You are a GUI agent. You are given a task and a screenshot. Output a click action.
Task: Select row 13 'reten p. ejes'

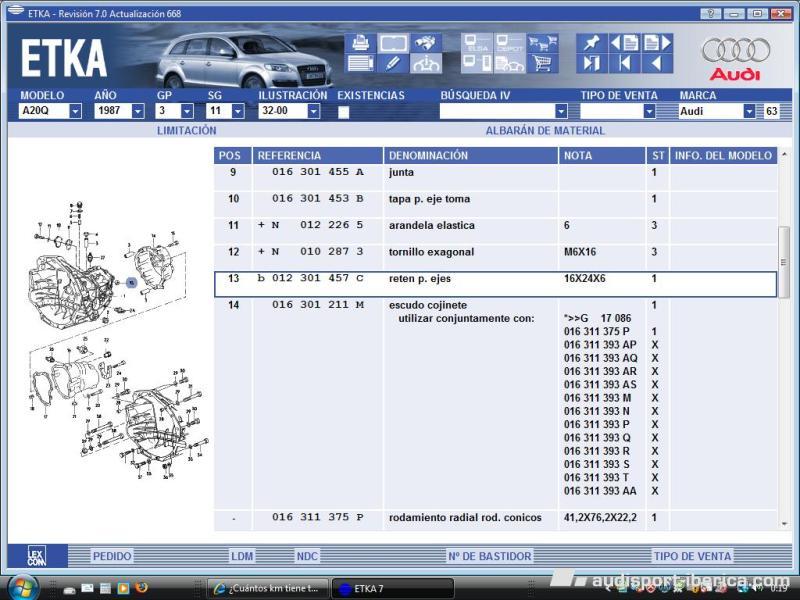[x=495, y=284]
